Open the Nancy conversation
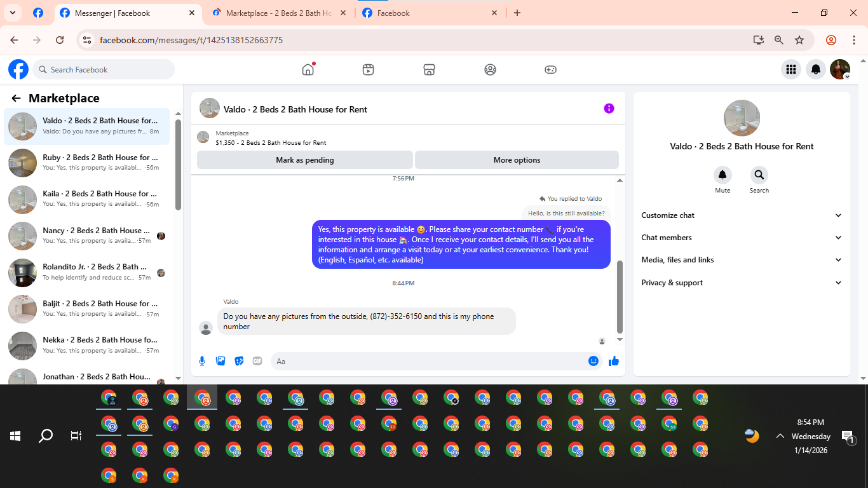The image size is (868, 488). tap(87, 236)
